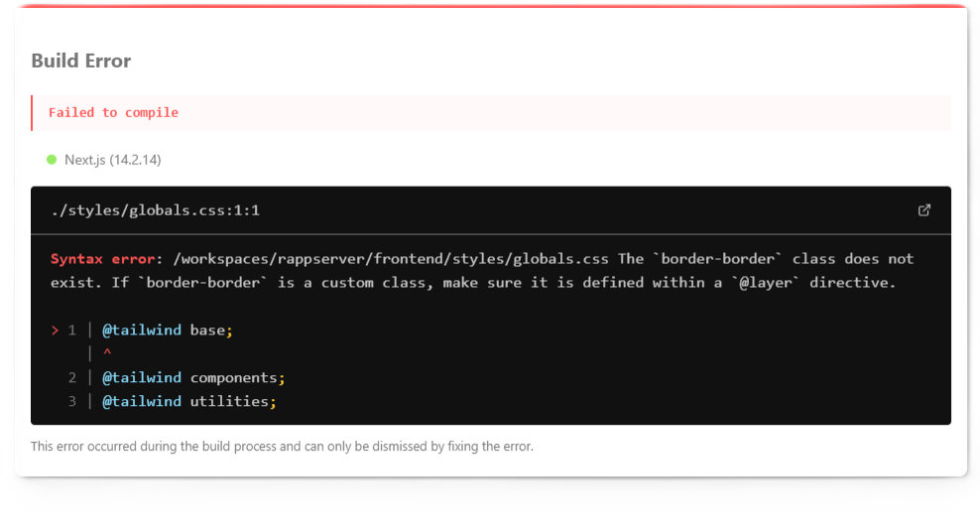The height and width of the screenshot is (531, 980).
Task: Click the red Syntax error label
Action: [102, 259]
